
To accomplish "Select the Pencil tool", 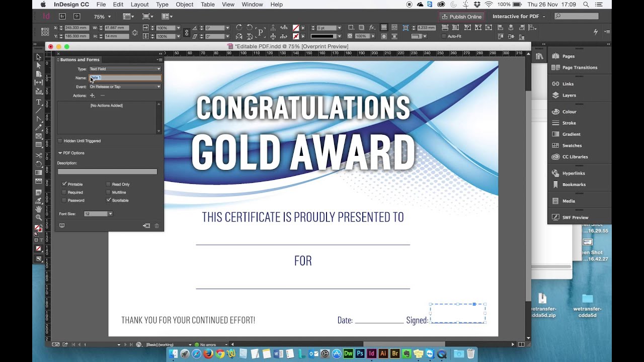I will [39, 128].
